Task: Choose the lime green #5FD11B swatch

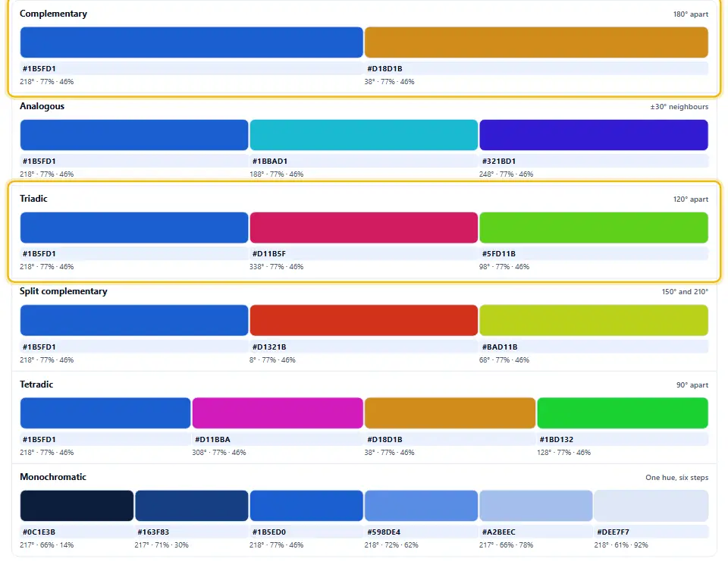Action: [x=594, y=228]
